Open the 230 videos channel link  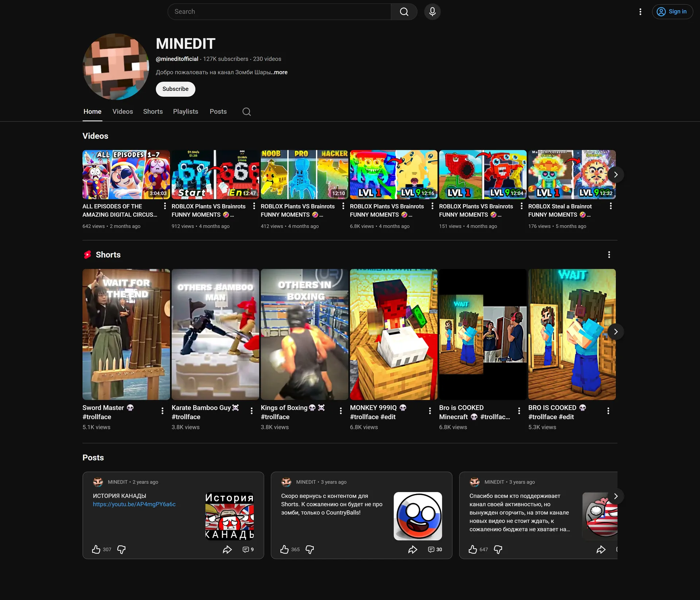click(267, 59)
